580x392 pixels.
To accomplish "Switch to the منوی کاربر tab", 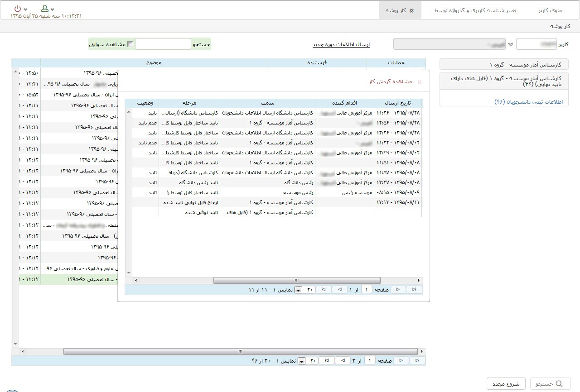I will pos(550,10).
